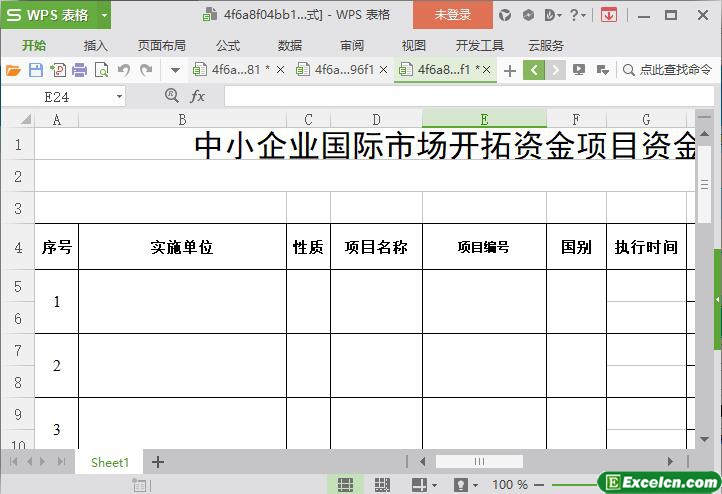Toggle the reading mode status bar button
This screenshot has height=494, width=722.
click(x=419, y=484)
